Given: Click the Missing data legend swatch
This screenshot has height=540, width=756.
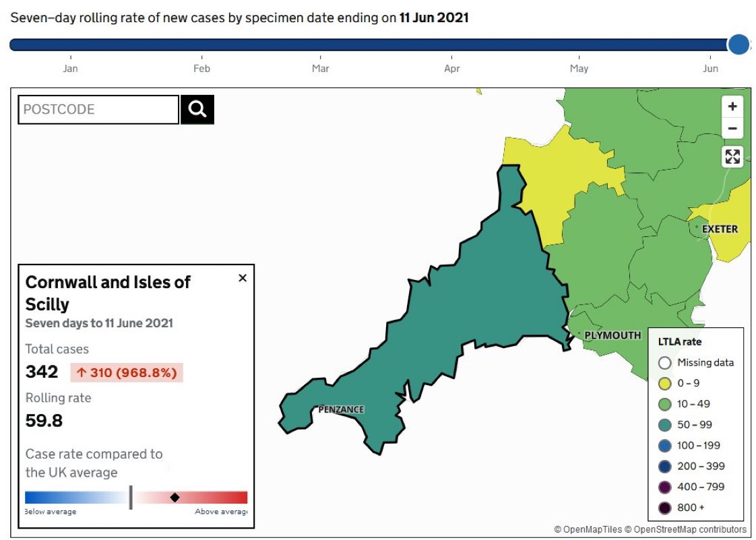Looking at the screenshot, I should point(665,363).
